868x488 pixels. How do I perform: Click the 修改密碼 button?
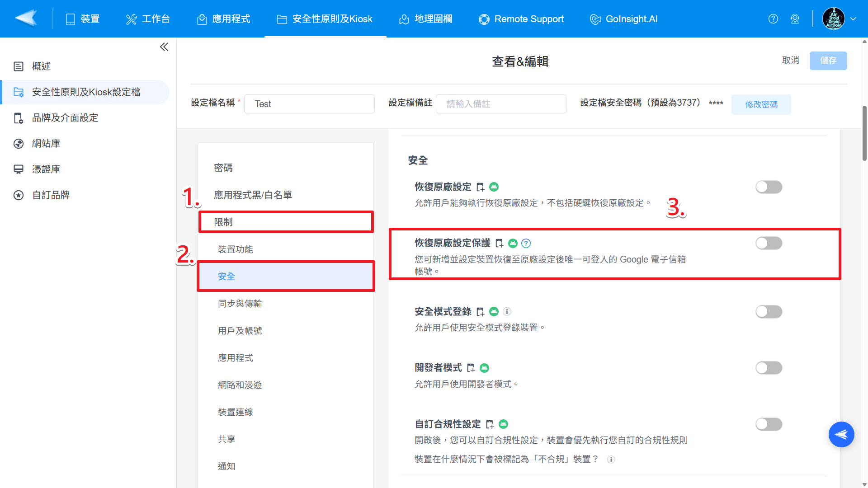(x=761, y=104)
